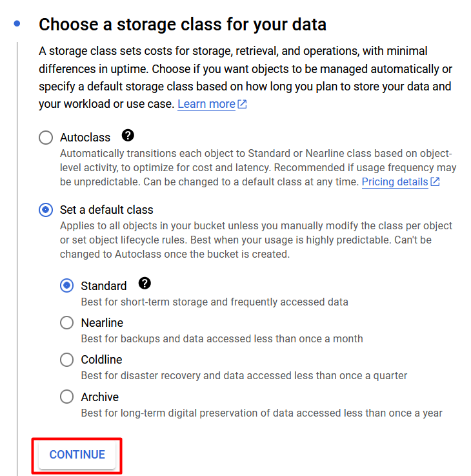This screenshot has width=471, height=476.
Task: Open the Learn more link
Action: 206,104
